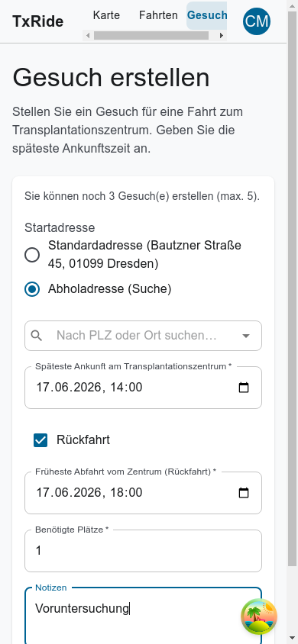Select Standardadresse radio option
Viewport: 298px width, 644px height.
tap(32, 255)
